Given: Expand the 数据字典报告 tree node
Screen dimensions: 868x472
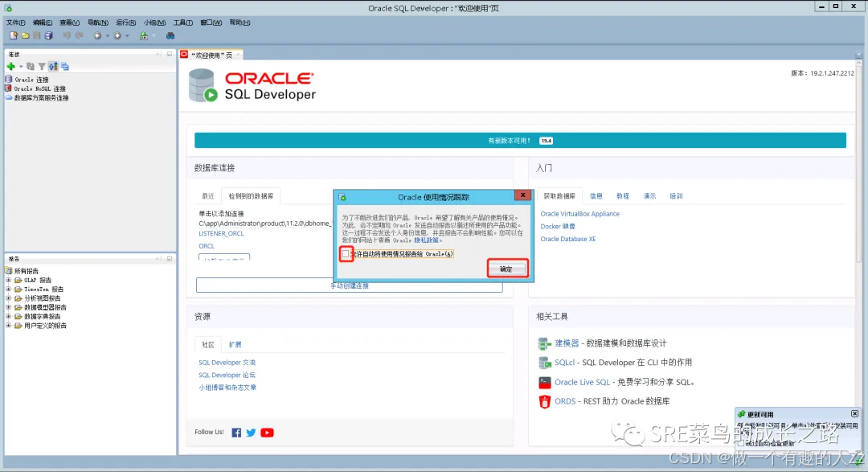Looking at the screenshot, I should 8,316.
